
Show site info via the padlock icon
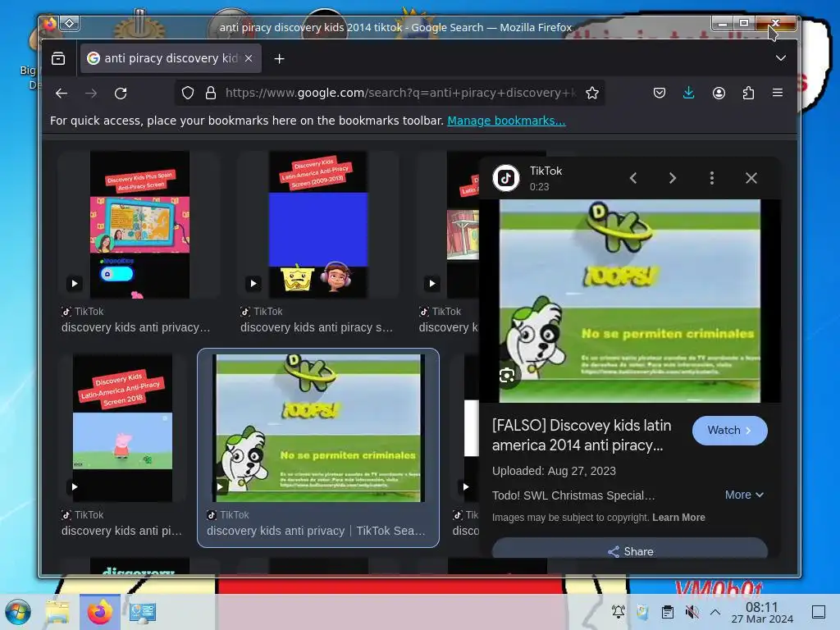click(211, 94)
